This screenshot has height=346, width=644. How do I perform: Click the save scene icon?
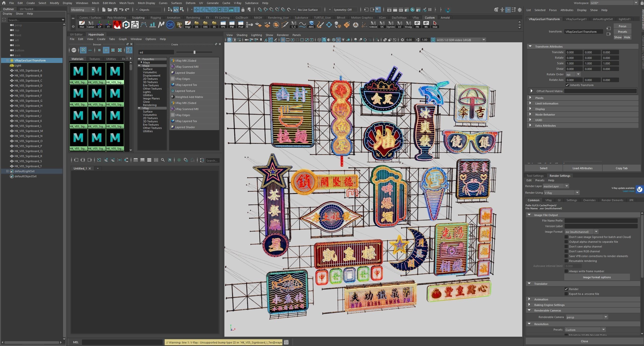[115, 10]
